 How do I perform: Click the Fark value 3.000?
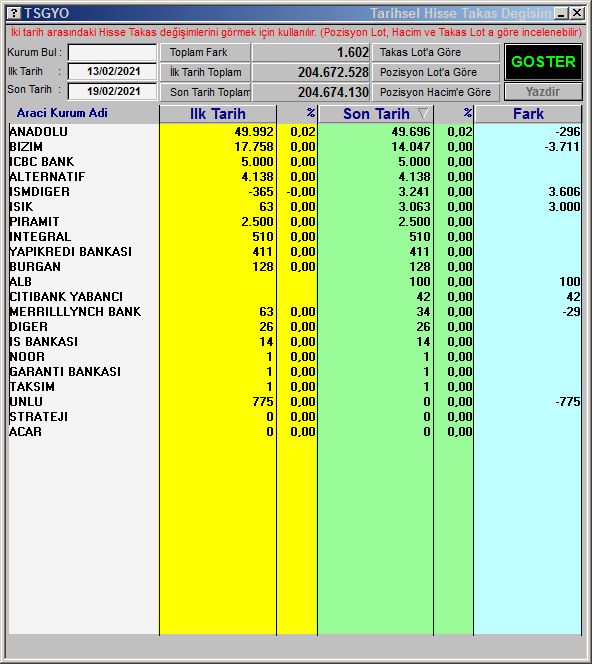[564, 207]
